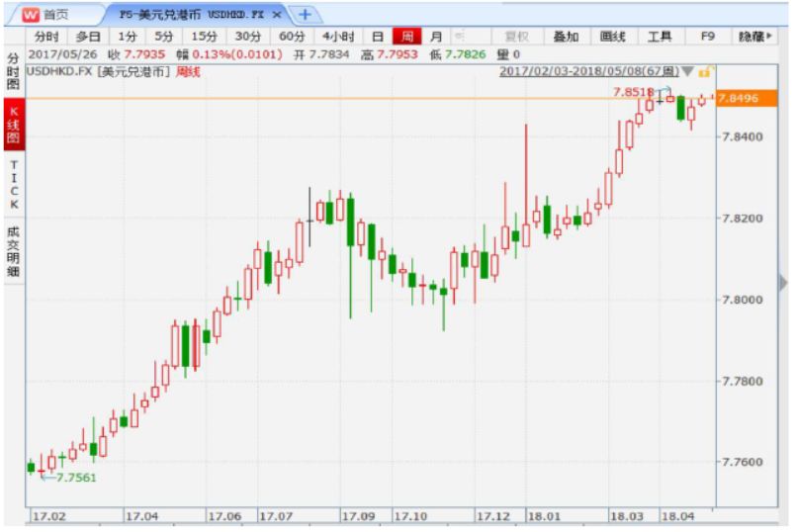Open the 分时图 side tab
Viewport: 797px width, 532px height.
click(14, 71)
